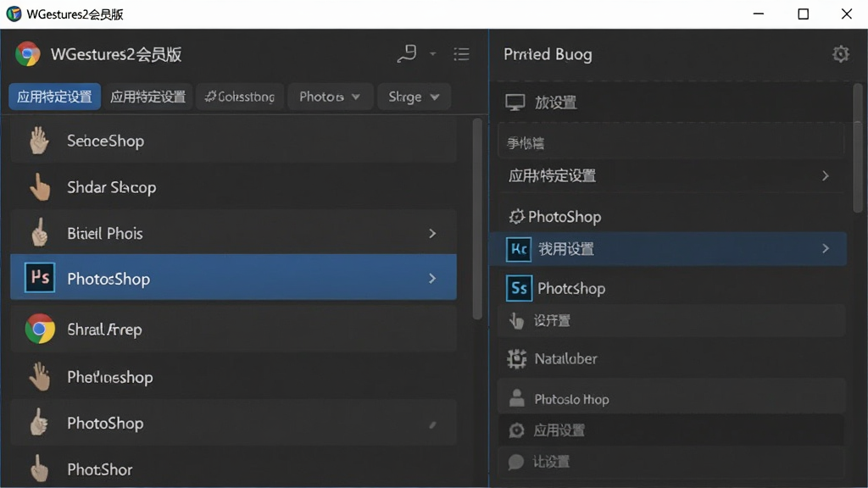Click the Ps icon in the PhotosShop row
Viewport: 868px width, 488px height.
click(x=40, y=277)
